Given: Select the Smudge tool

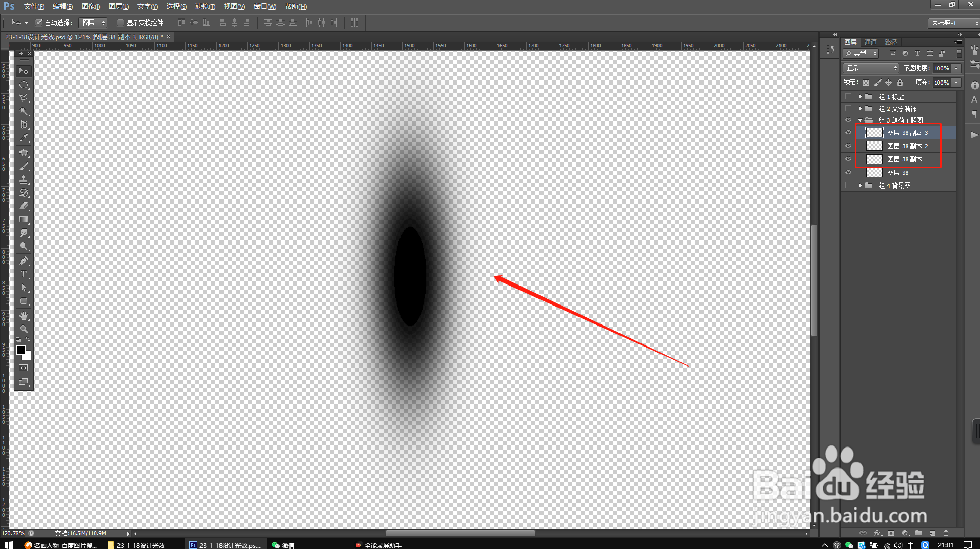Looking at the screenshot, I should point(24,233).
